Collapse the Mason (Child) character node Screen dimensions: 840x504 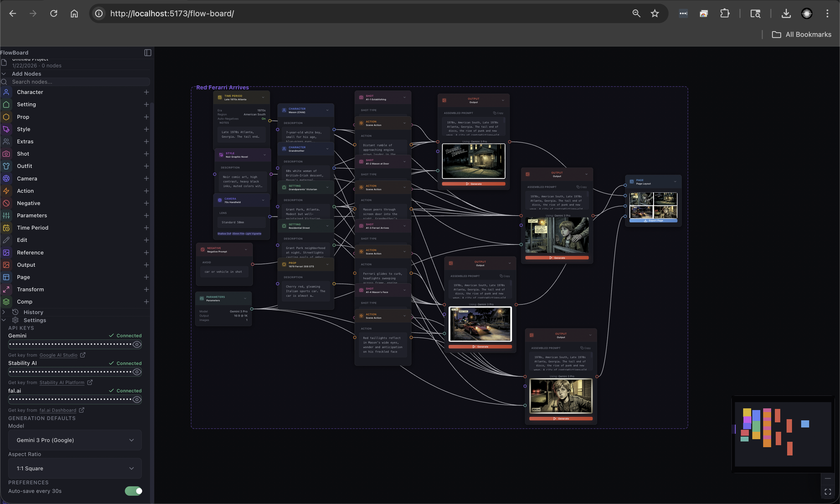(327, 111)
